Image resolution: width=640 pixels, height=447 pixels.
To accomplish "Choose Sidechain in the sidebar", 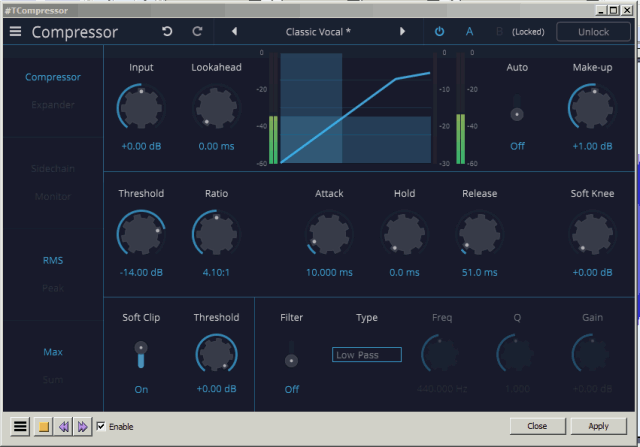I will click(x=53, y=169).
